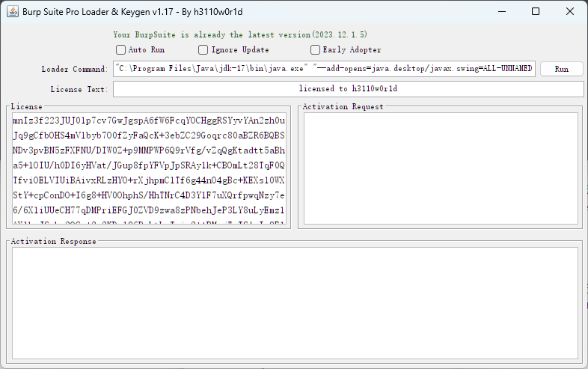
Task: Click the Java app icon in title bar
Action: pos(13,12)
